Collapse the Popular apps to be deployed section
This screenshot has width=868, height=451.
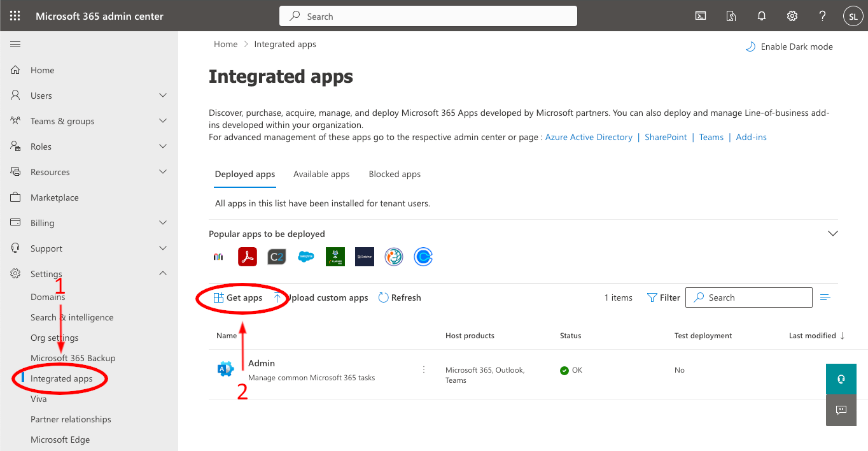832,234
